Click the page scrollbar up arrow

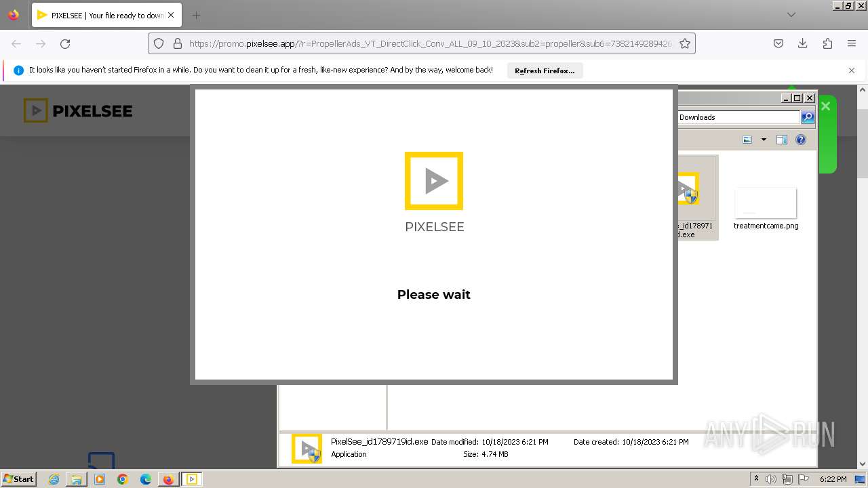tap(863, 89)
